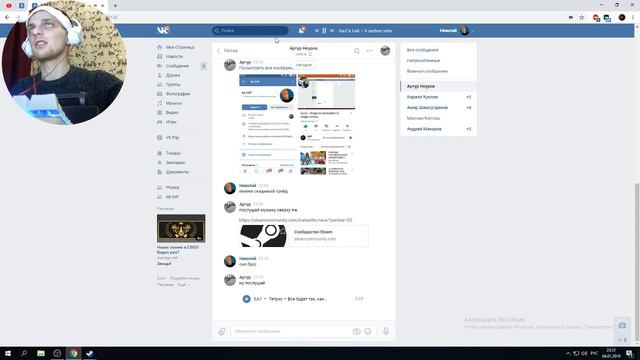This screenshot has height=360, width=640.
Task: Open first attached screenshot image
Action: point(267,124)
